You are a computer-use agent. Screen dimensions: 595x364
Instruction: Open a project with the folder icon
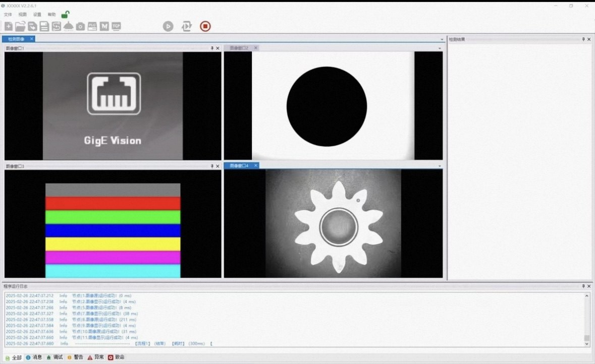[x=20, y=26]
